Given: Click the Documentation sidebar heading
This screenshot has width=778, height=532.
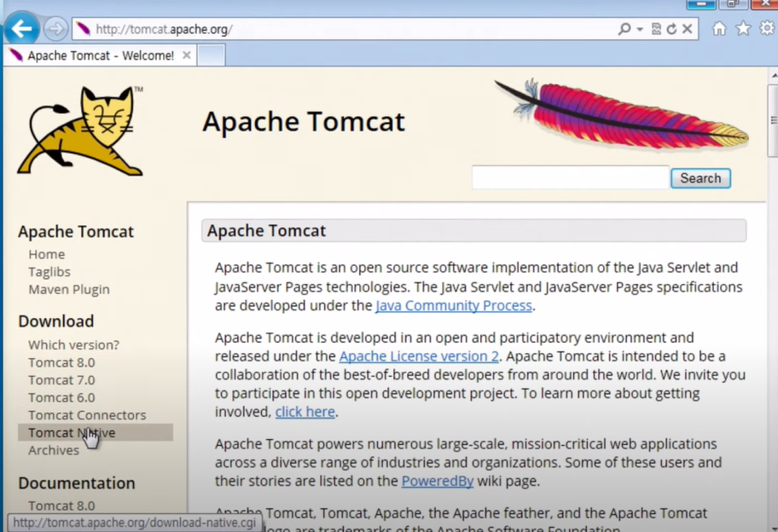Looking at the screenshot, I should pos(77,483).
